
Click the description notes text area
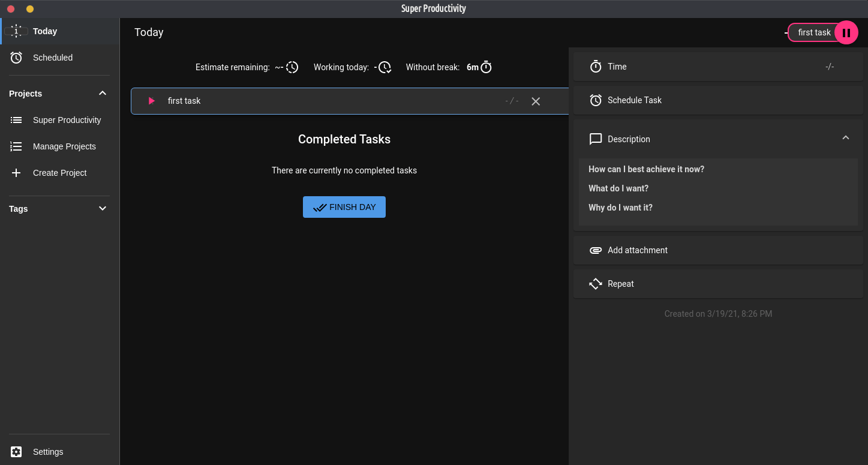tap(718, 192)
